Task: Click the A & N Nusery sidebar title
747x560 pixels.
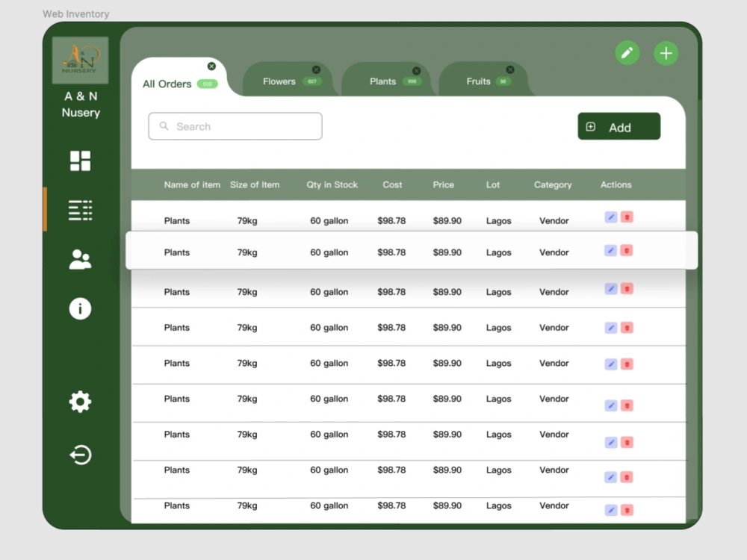Action: pos(81,105)
